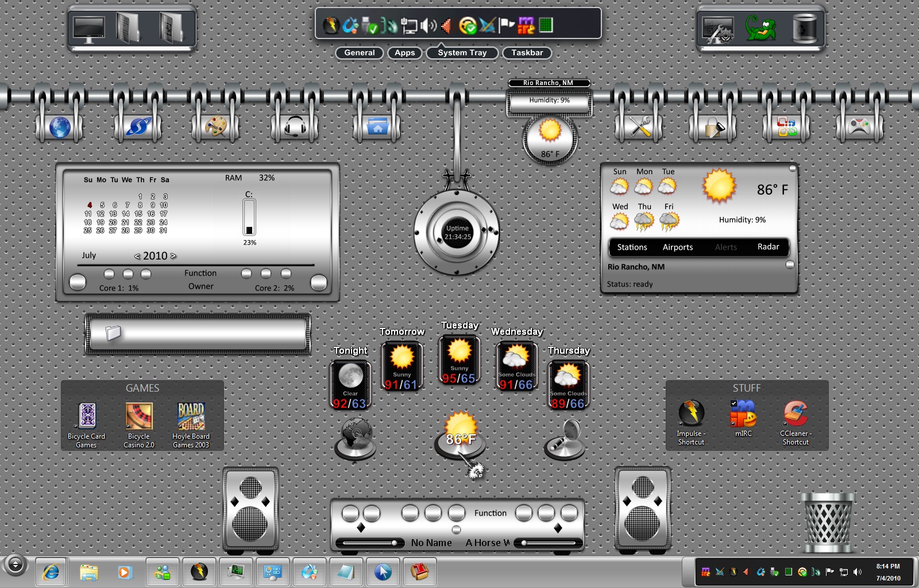Click the magnifying glass on pedestal icon

(x=564, y=440)
